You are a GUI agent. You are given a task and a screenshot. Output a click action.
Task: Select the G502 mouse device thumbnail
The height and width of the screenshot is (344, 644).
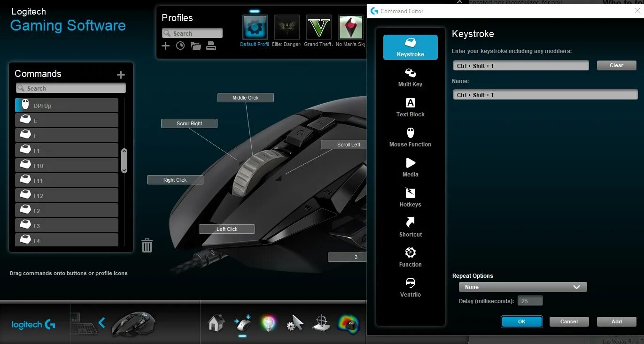point(133,324)
